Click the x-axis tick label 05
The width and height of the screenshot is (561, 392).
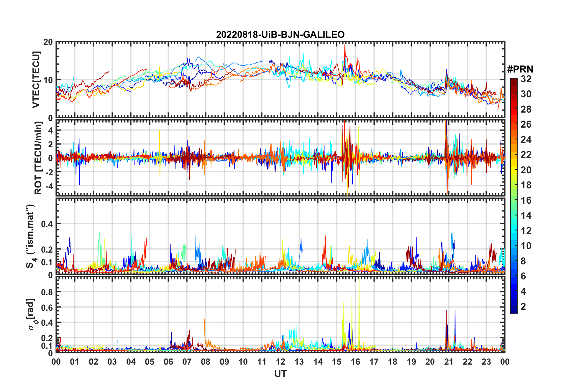point(150,362)
